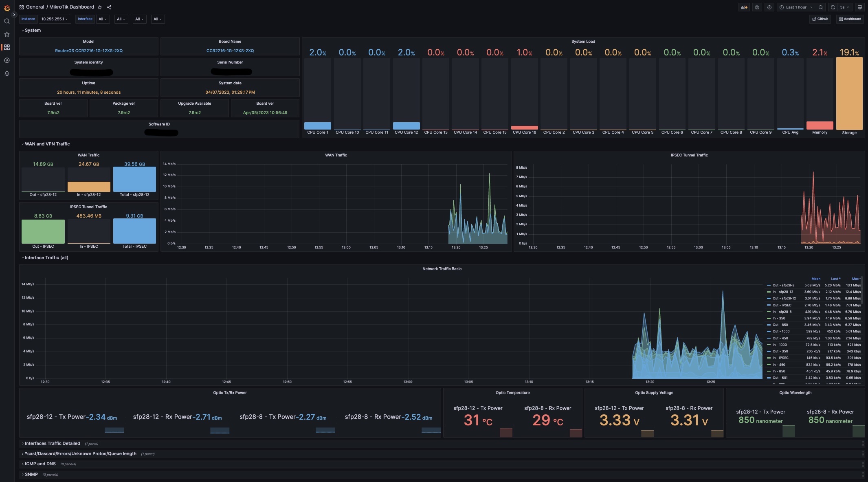Refresh the dashboard with the refresh icon
Screen dimensions: 868x482
pos(833,7)
